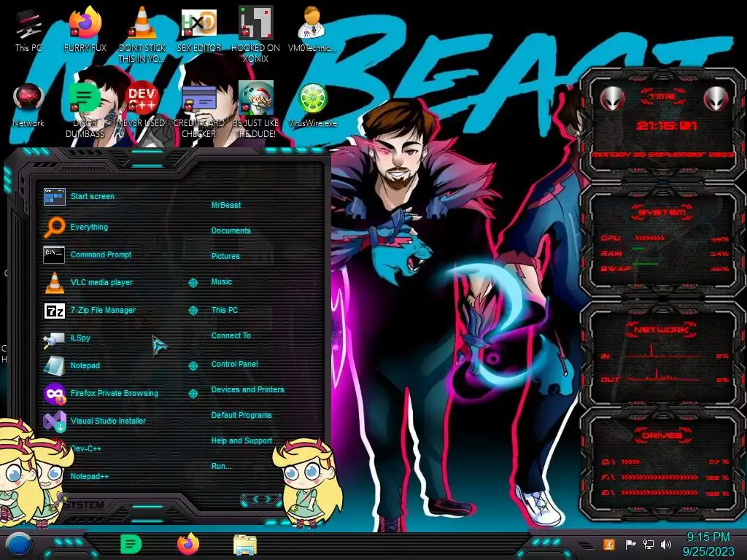Click the network tray icon
The image size is (747, 560).
click(649, 544)
